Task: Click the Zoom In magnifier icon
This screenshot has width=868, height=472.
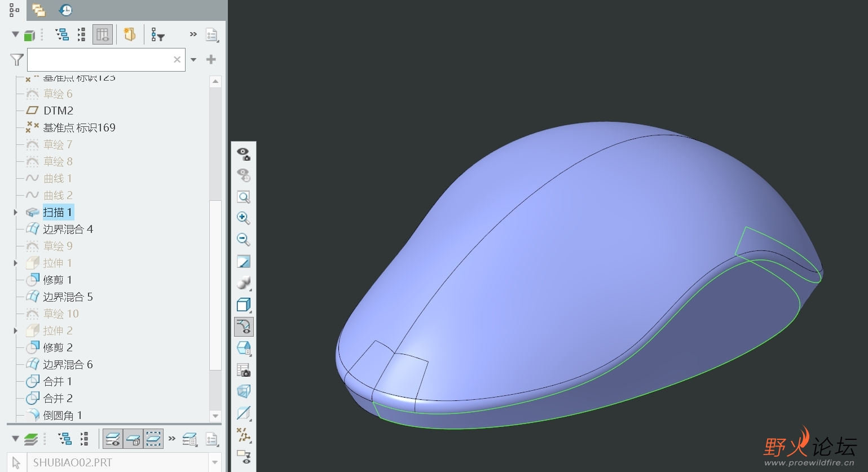Action: coord(243,218)
